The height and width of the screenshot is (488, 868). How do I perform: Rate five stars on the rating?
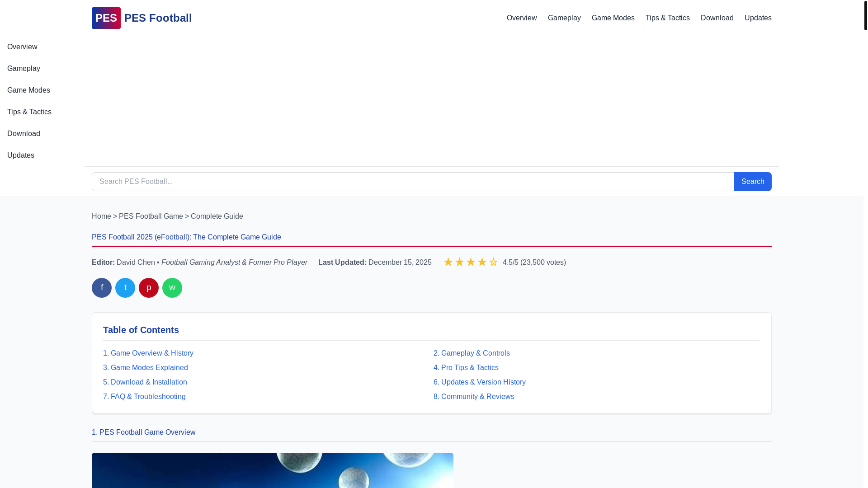pyautogui.click(x=493, y=262)
